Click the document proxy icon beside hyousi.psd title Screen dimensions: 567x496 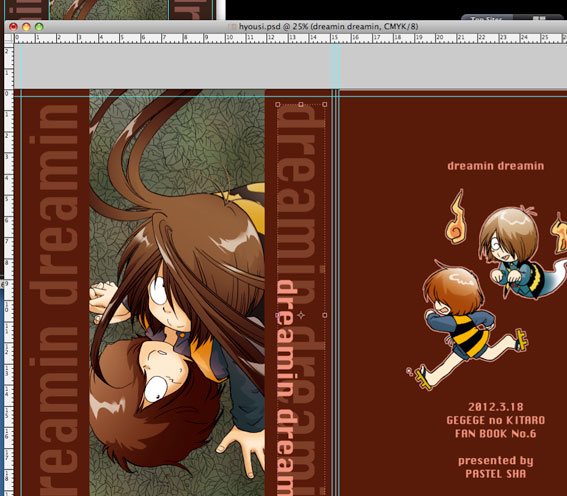(x=232, y=27)
